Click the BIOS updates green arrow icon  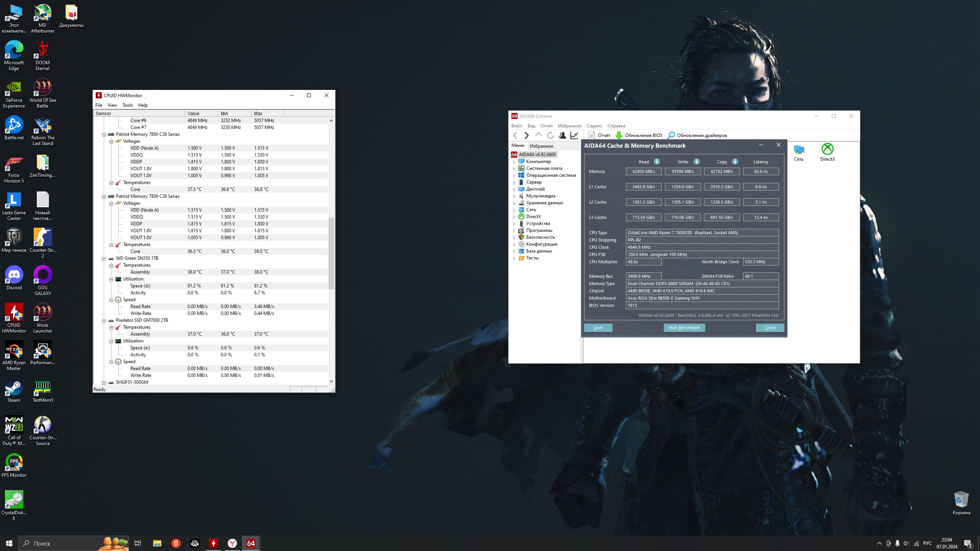tap(619, 135)
